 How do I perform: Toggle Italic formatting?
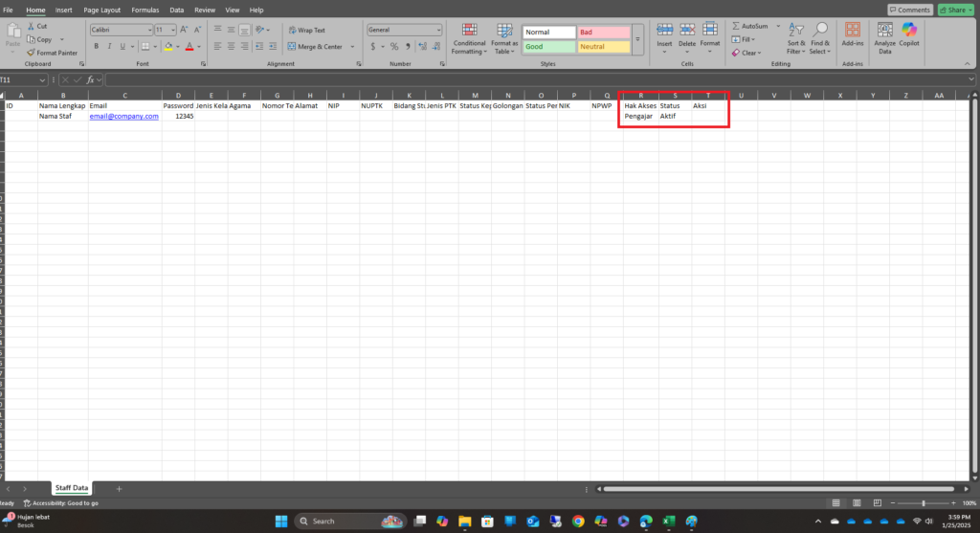pos(109,46)
